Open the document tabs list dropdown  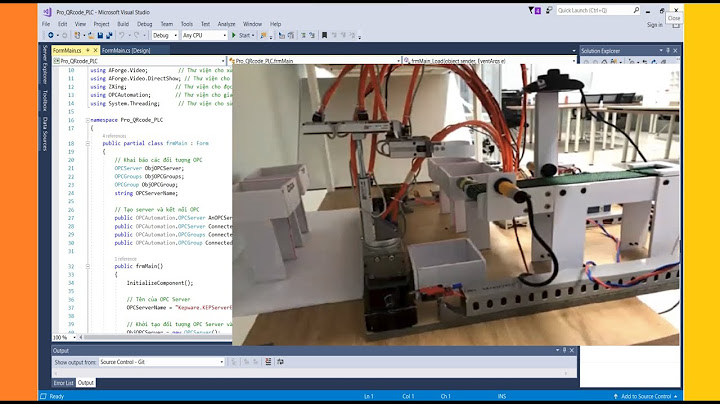(574, 50)
